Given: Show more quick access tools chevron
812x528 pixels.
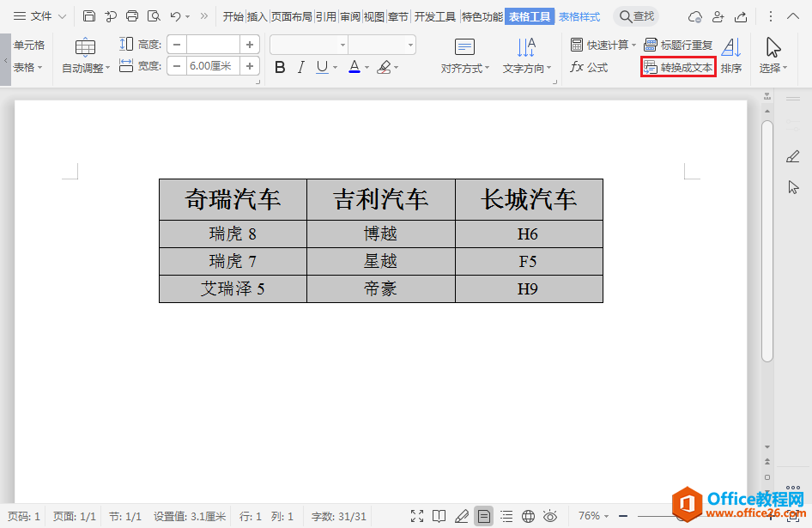Looking at the screenshot, I should tap(204, 16).
